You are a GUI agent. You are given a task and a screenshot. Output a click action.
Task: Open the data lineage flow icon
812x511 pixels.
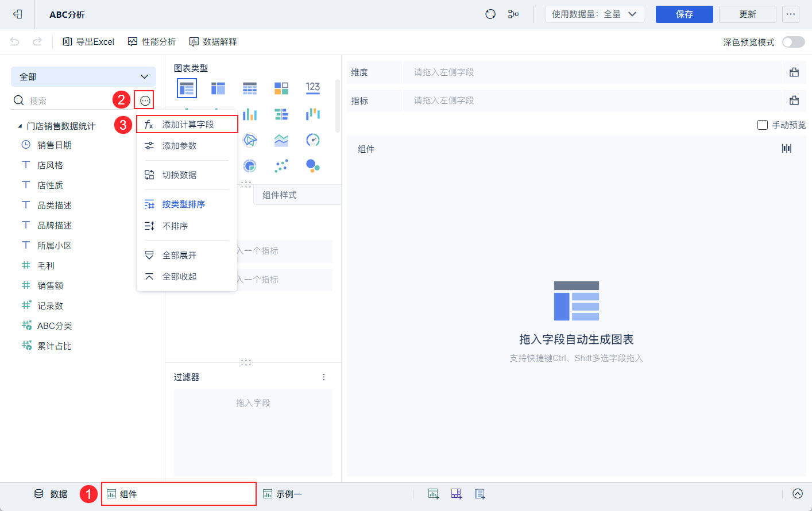pyautogui.click(x=513, y=14)
